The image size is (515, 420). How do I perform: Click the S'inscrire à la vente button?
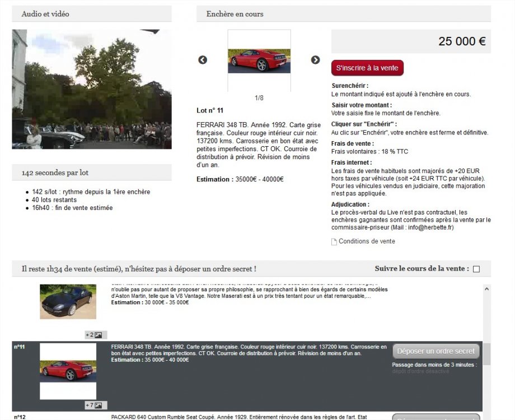(x=367, y=68)
